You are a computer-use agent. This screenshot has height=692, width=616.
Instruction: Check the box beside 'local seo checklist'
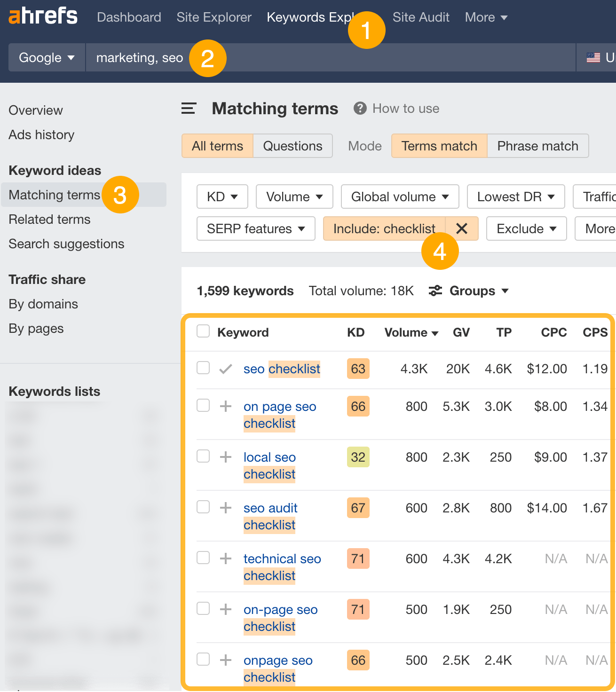click(203, 456)
